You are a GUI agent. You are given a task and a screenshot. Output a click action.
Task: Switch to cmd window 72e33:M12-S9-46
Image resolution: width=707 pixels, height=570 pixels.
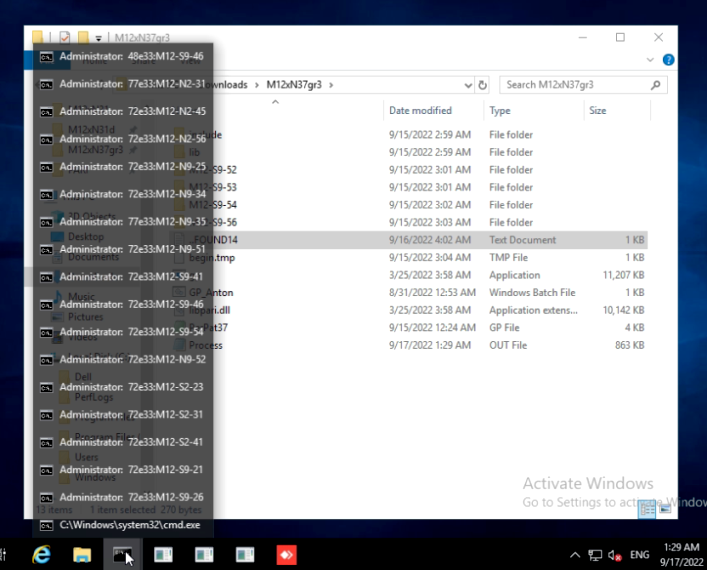click(x=123, y=305)
